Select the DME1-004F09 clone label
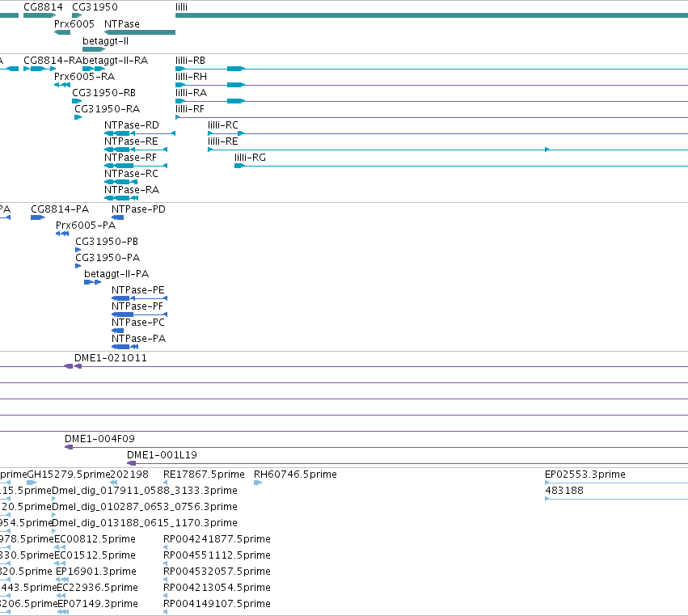This screenshot has height=616, width=688. coord(99,438)
